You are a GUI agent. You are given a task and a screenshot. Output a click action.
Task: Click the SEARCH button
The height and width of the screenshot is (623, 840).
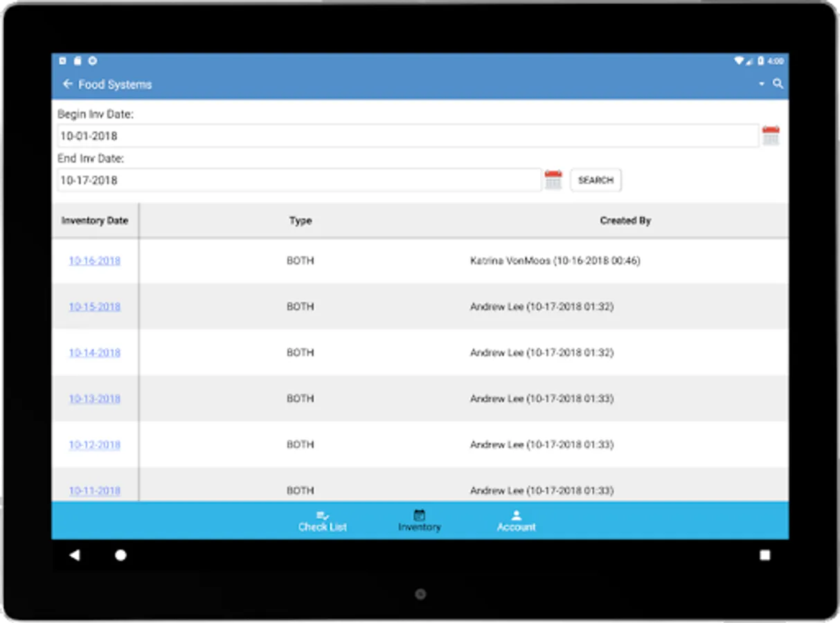point(596,180)
